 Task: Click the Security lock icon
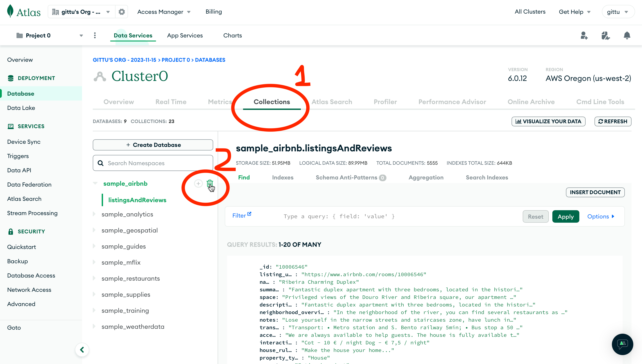click(x=10, y=232)
